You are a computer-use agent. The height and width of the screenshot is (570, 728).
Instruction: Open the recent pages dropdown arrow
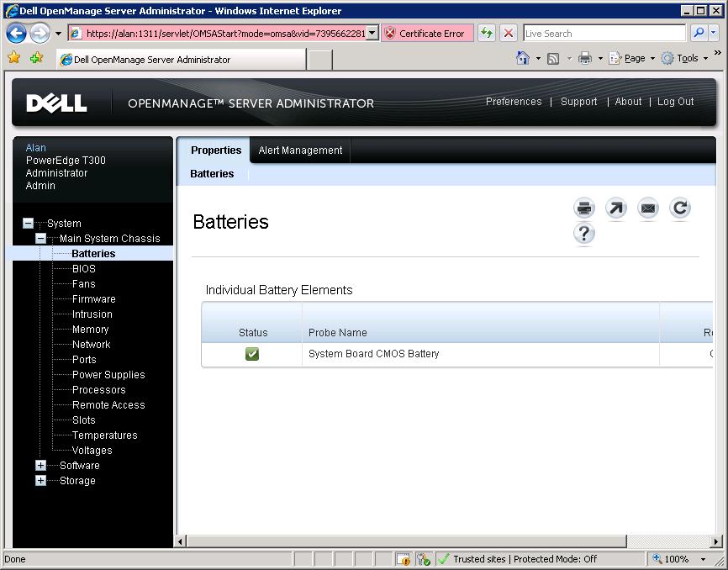pos(58,34)
